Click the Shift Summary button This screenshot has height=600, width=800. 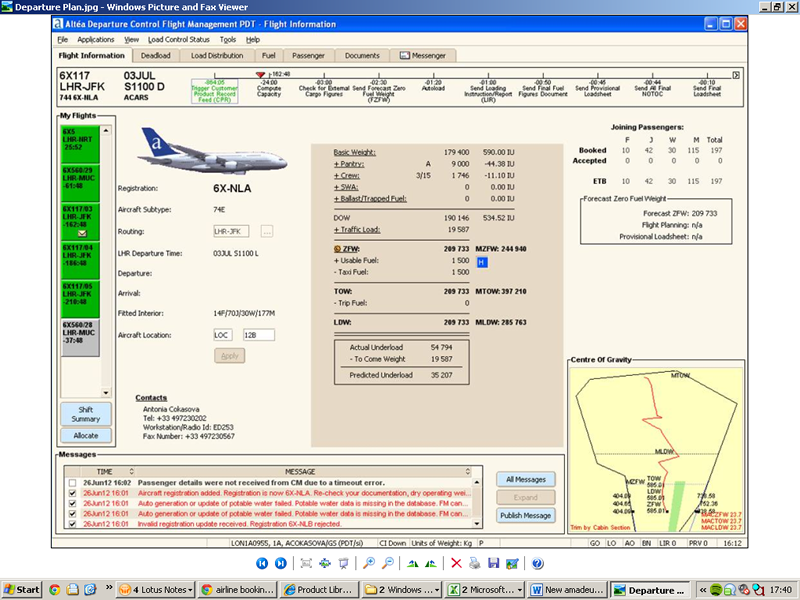point(86,414)
